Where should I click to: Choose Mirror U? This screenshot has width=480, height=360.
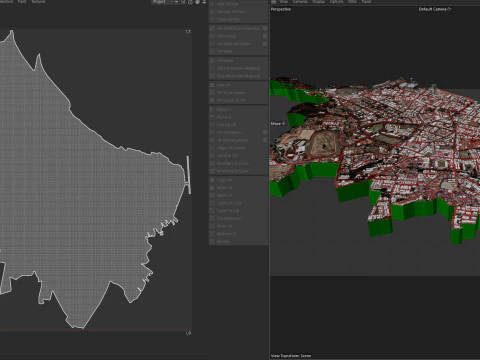(x=238, y=109)
